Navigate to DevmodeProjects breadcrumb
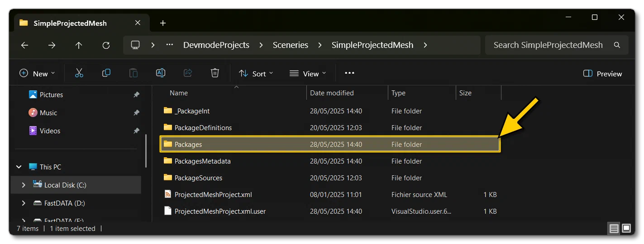Viewport: 644px width, 244px height. [216, 45]
